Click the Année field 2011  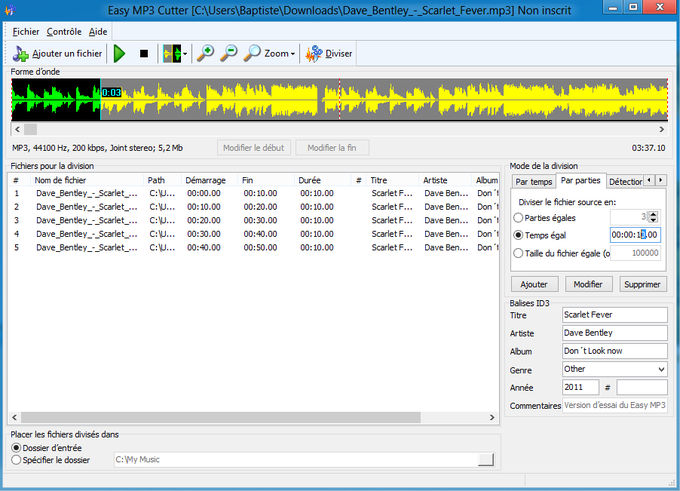tap(580, 387)
